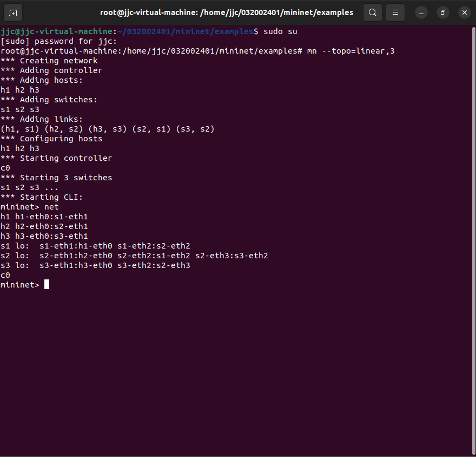The width and height of the screenshot is (476, 457).
Task: Click 's1-eth2:s2-eth2' in the s1 row
Action: click(x=154, y=246)
